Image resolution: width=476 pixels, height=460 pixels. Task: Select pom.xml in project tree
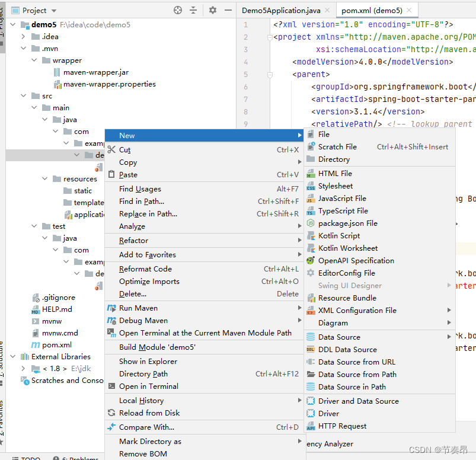pyautogui.click(x=57, y=344)
